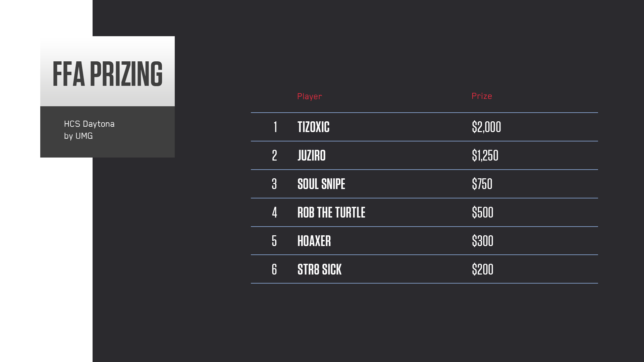This screenshot has height=362, width=644.
Task: Click the Player column header
Action: [x=309, y=97]
